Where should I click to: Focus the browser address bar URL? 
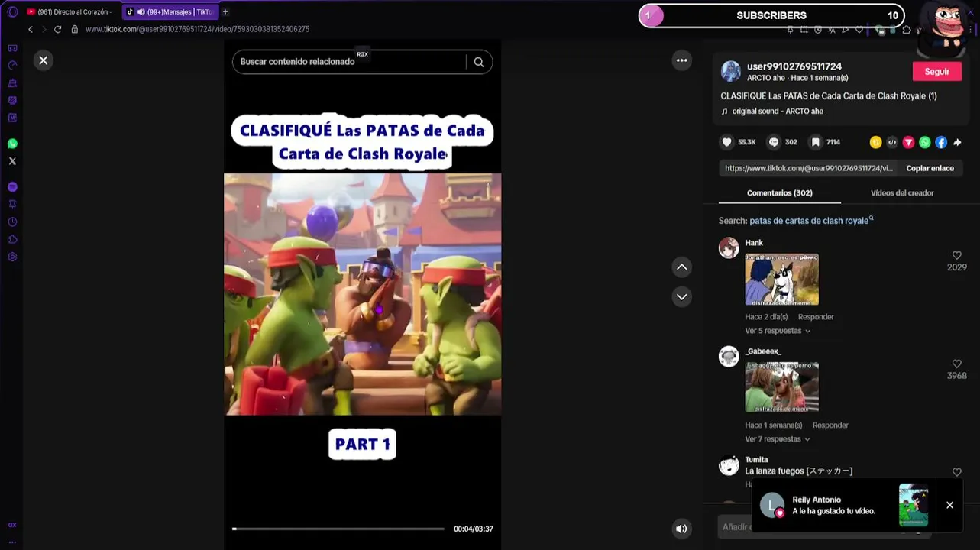point(197,29)
